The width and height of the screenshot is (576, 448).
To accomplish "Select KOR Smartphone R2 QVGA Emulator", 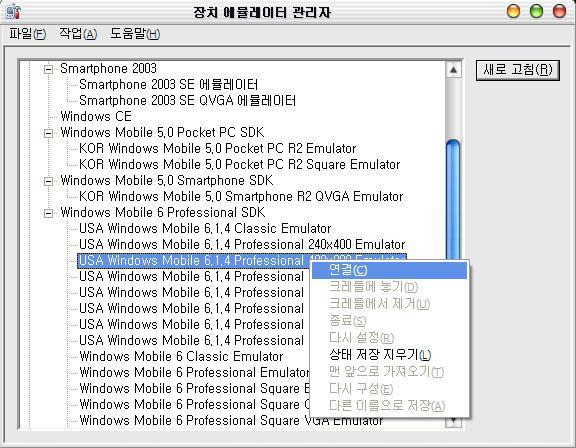I will tap(241, 196).
